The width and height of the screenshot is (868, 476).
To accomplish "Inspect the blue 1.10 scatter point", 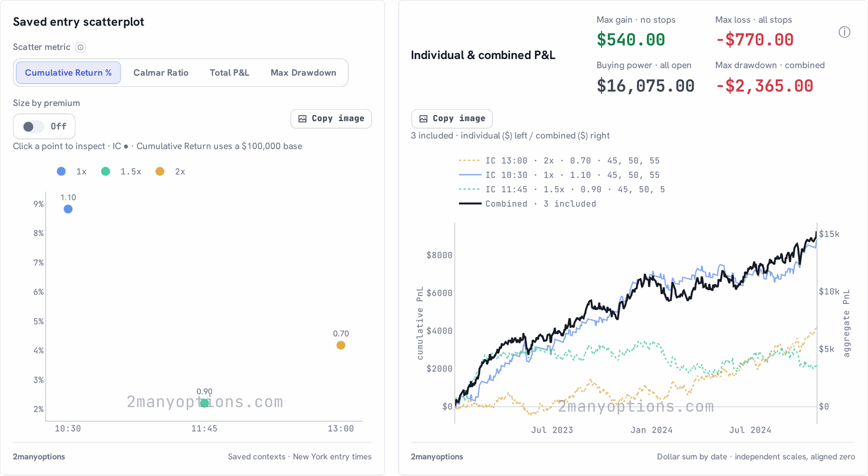I will (68, 209).
